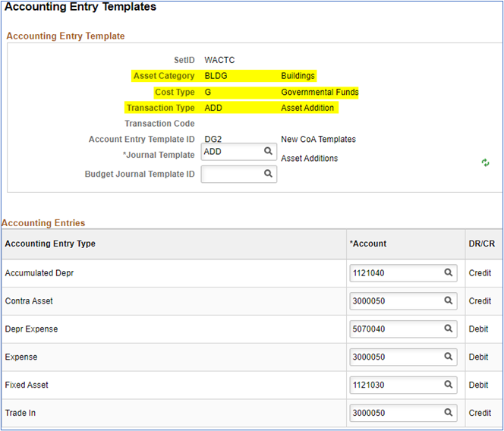This screenshot has width=504, height=431.
Task: Select the Depr Expense account field 5070040
Action: tap(395, 329)
